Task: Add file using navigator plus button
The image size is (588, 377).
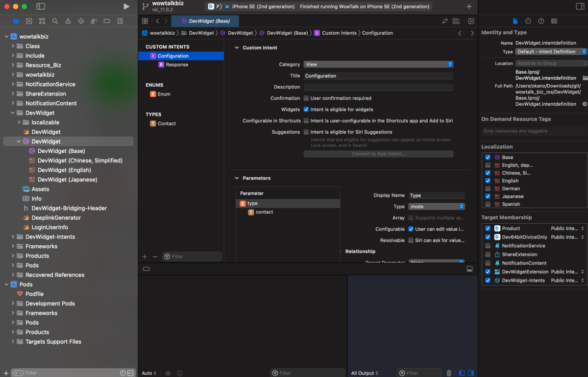Action: (x=5, y=373)
